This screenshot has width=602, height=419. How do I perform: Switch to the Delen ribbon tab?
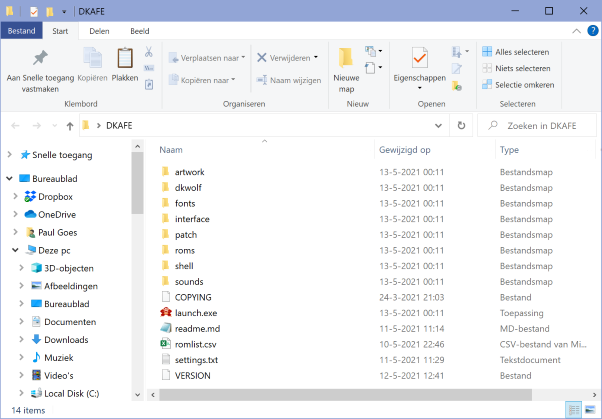99,31
